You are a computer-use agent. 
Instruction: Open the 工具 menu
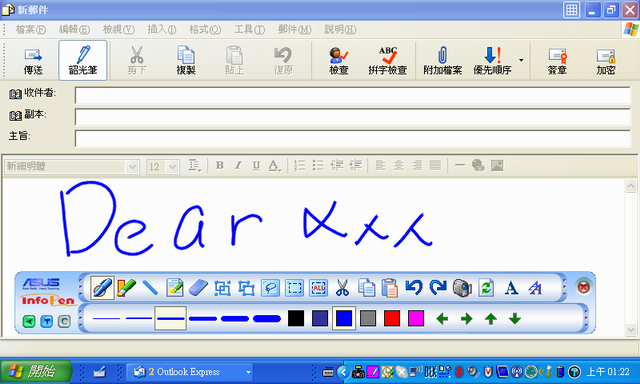tap(249, 29)
